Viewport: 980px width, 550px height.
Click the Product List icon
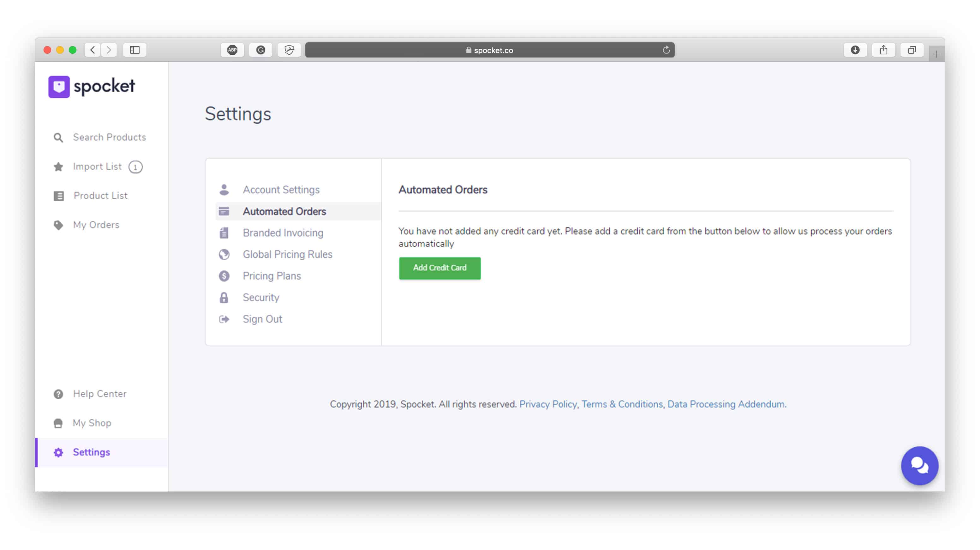tap(59, 196)
